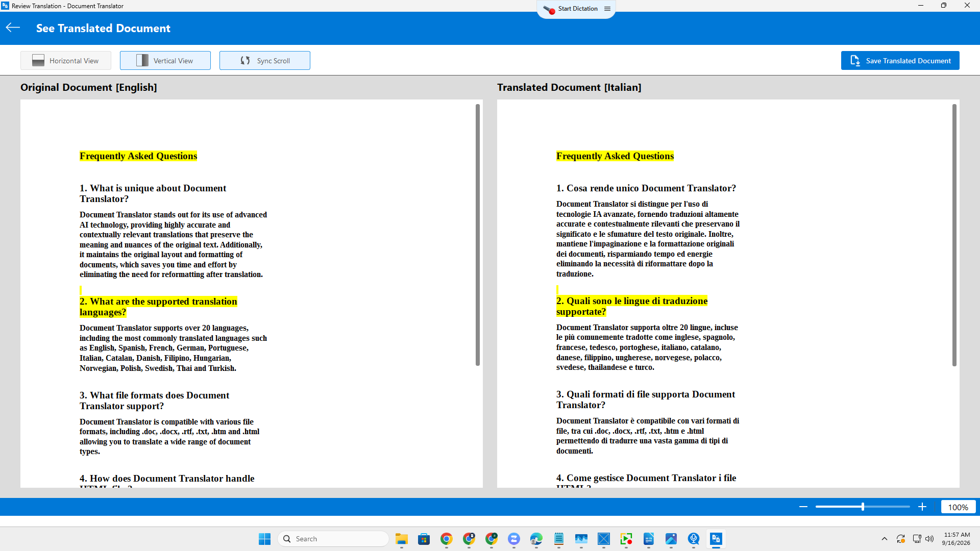
Task: Click the volume speaker tray icon
Action: (929, 539)
